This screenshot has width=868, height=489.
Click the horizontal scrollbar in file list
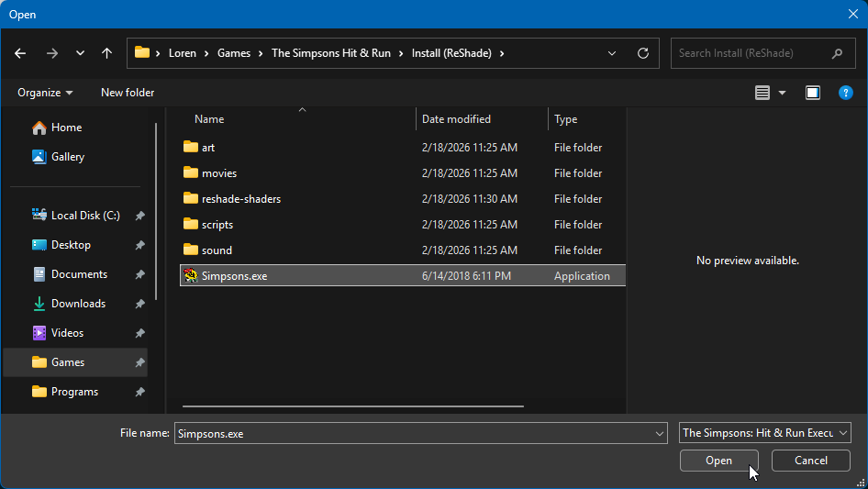coord(353,406)
